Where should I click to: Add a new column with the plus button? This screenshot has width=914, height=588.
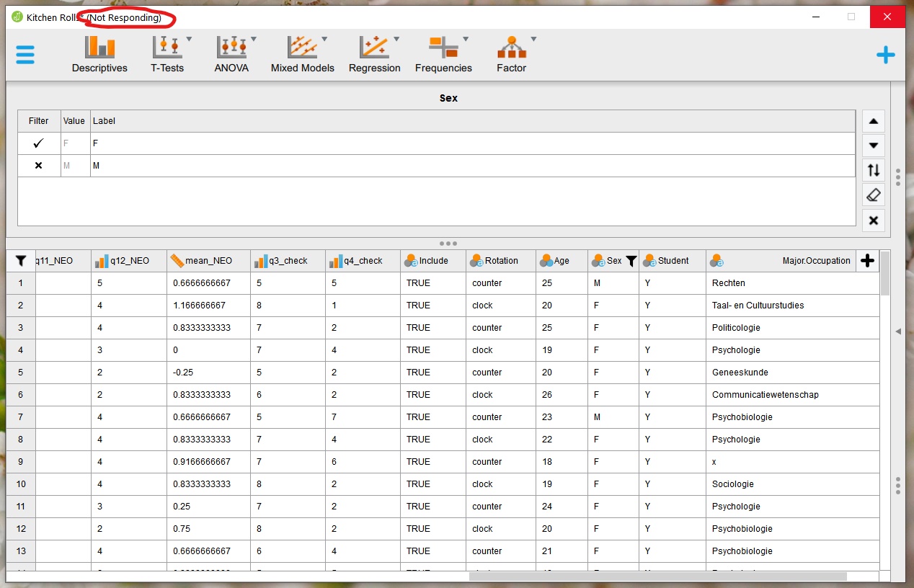tap(867, 260)
